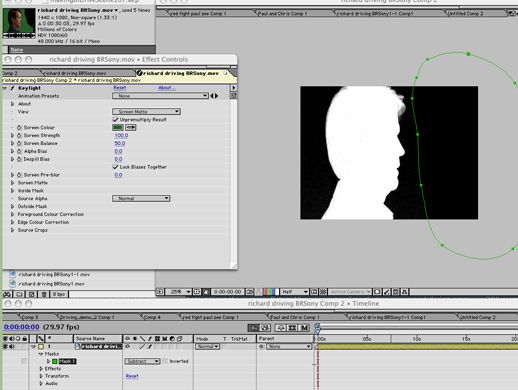Toggle mask visibility icon in viewer
518x390 pixels.
[x=206, y=292]
